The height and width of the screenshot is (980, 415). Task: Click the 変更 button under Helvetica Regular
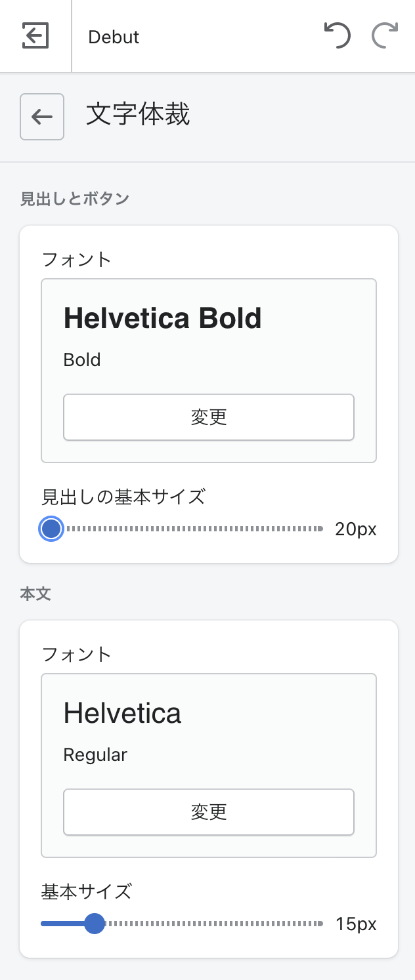[209, 812]
